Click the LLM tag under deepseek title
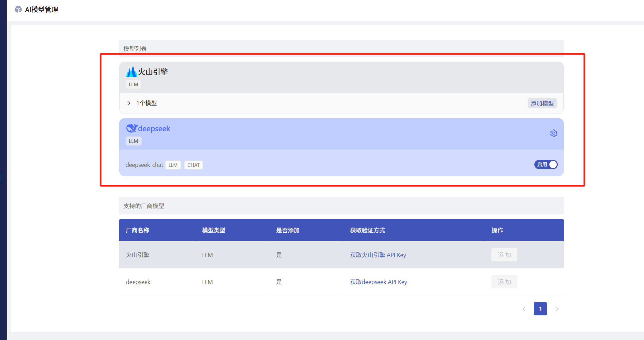 coord(133,141)
